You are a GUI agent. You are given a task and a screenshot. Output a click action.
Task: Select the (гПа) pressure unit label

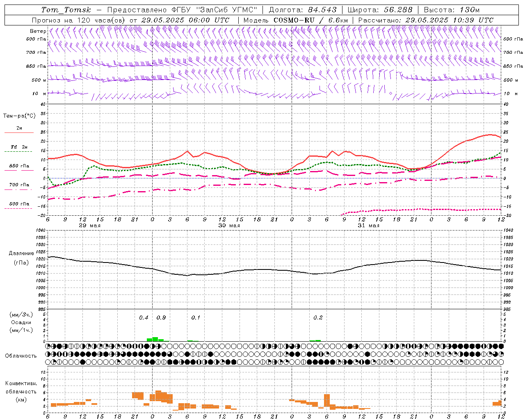coord(21,263)
